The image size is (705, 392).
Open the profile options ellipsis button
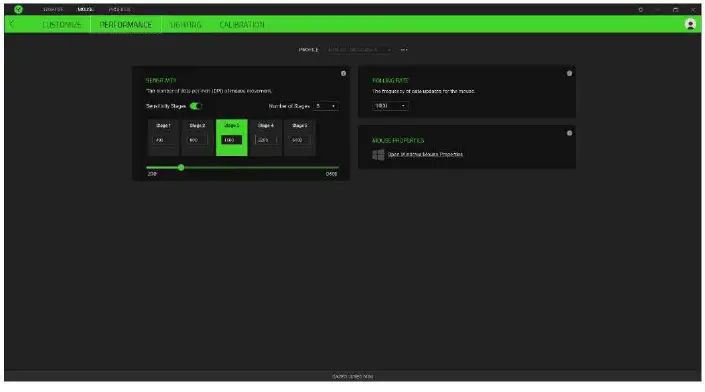pos(403,49)
